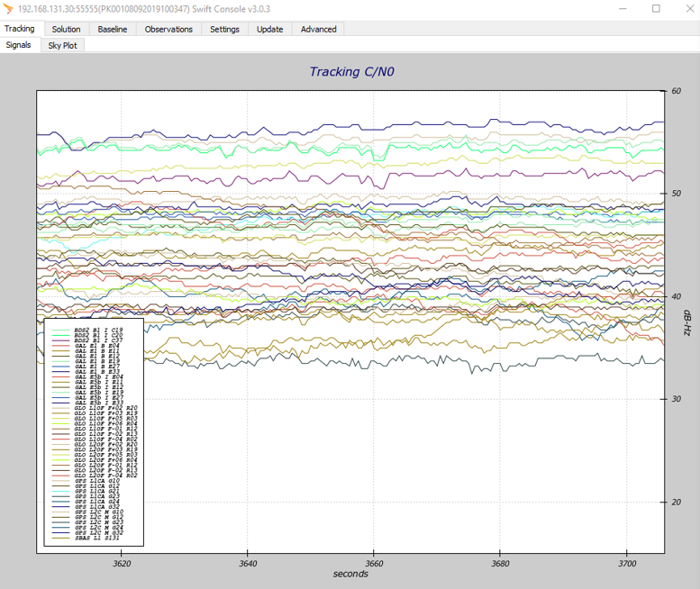Click the 40 y-axis label
The height and width of the screenshot is (589, 700).
tap(676, 296)
